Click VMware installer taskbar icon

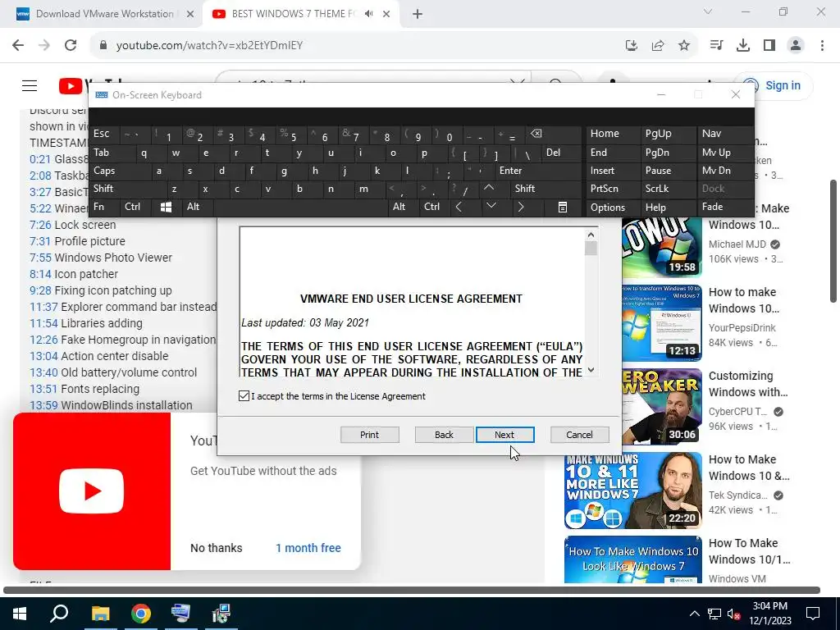tap(221, 614)
